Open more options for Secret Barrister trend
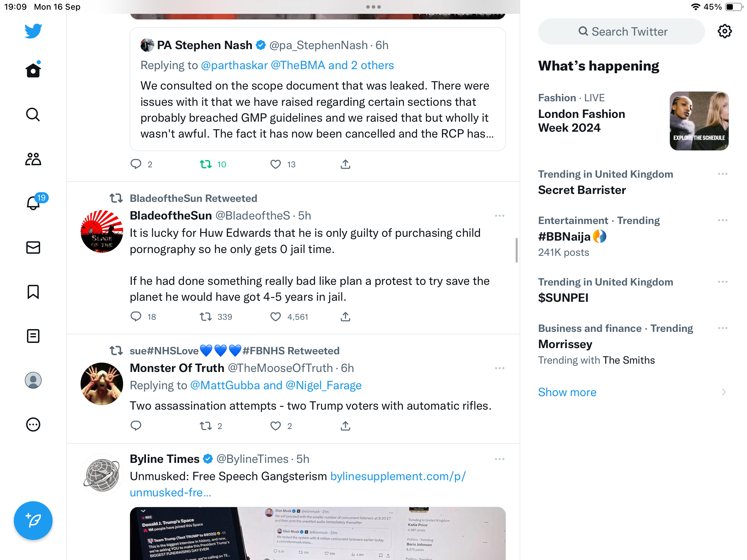This screenshot has height=560, width=747. 723,174
